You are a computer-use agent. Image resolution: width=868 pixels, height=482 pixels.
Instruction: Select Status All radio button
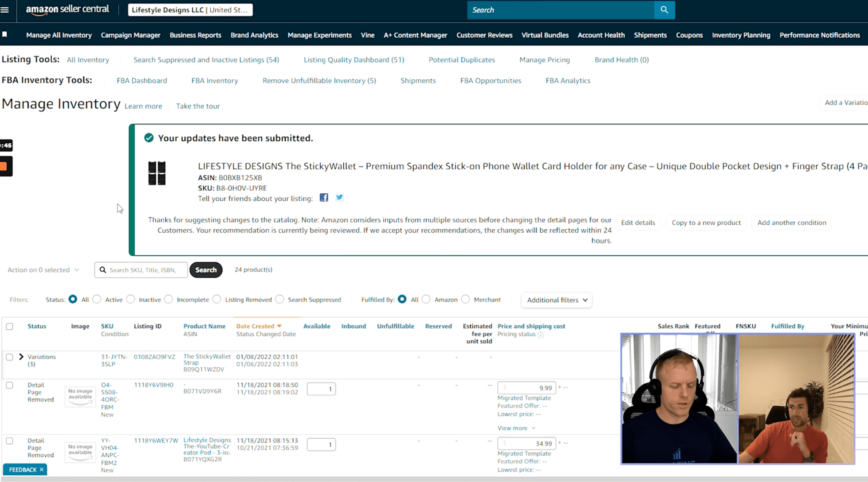click(73, 299)
